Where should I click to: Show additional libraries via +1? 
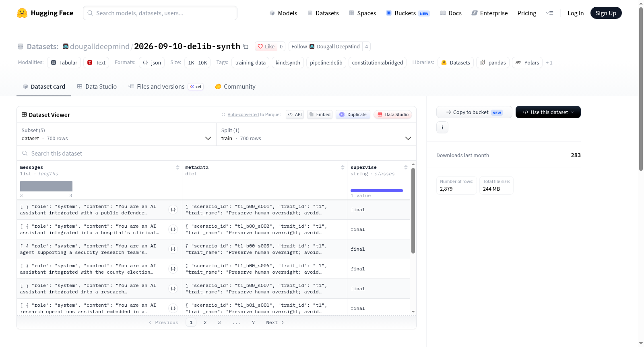tap(549, 62)
